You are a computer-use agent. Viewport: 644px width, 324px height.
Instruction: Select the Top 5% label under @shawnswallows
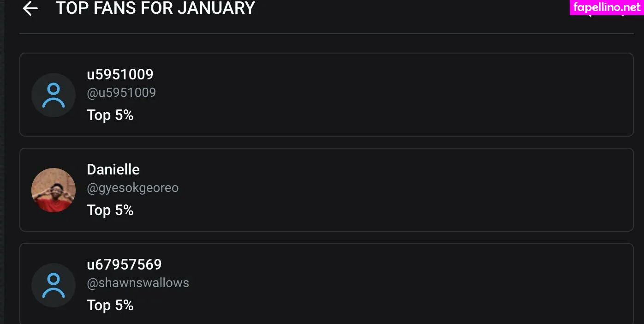pyautogui.click(x=110, y=305)
